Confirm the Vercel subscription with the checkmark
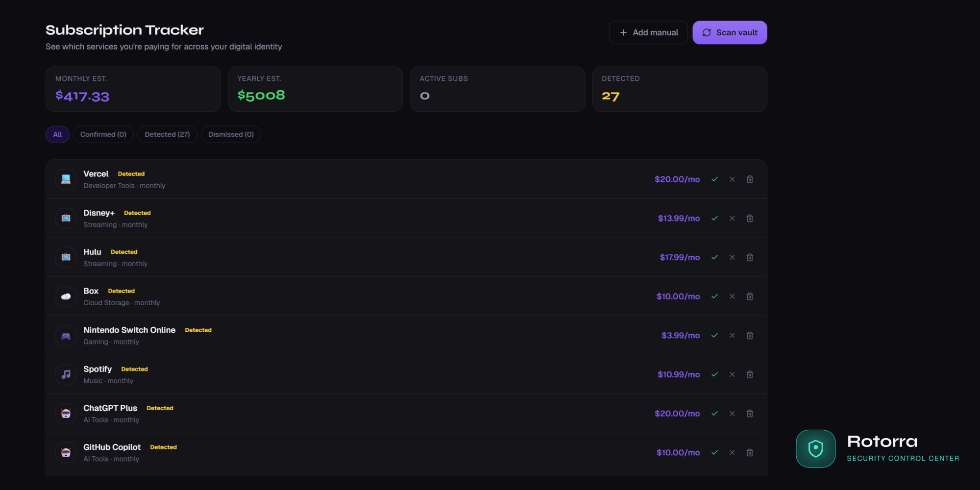The image size is (980, 490). [x=714, y=179]
